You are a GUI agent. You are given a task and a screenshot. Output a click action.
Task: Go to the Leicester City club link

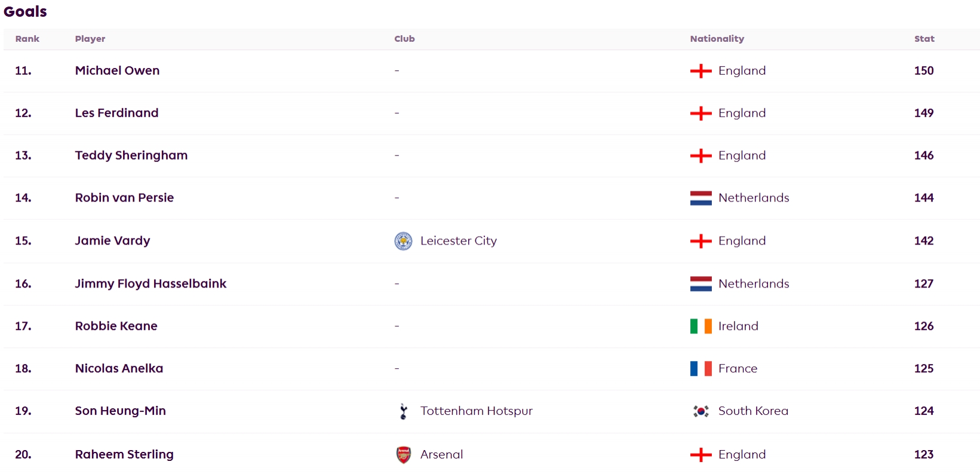tap(458, 241)
